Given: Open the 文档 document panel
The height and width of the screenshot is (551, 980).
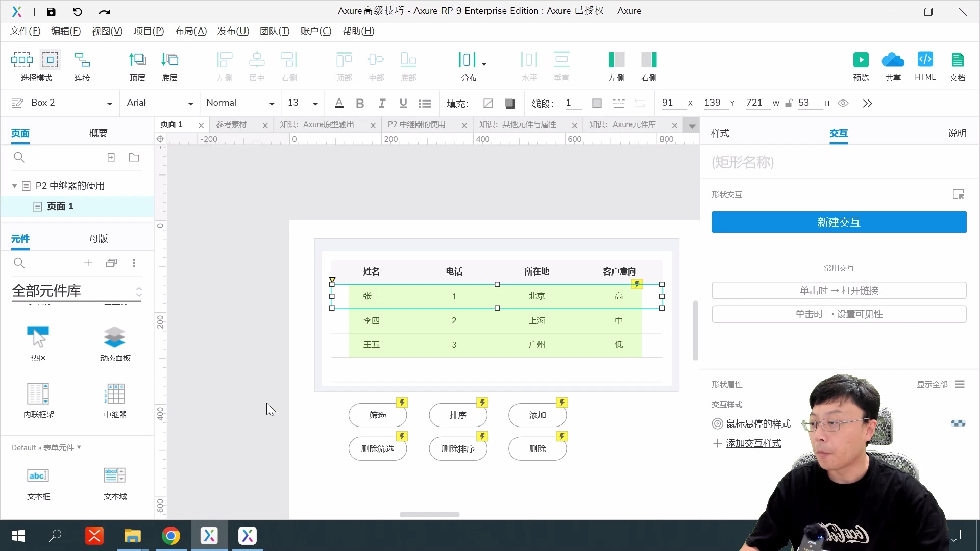Looking at the screenshot, I should 958,65.
